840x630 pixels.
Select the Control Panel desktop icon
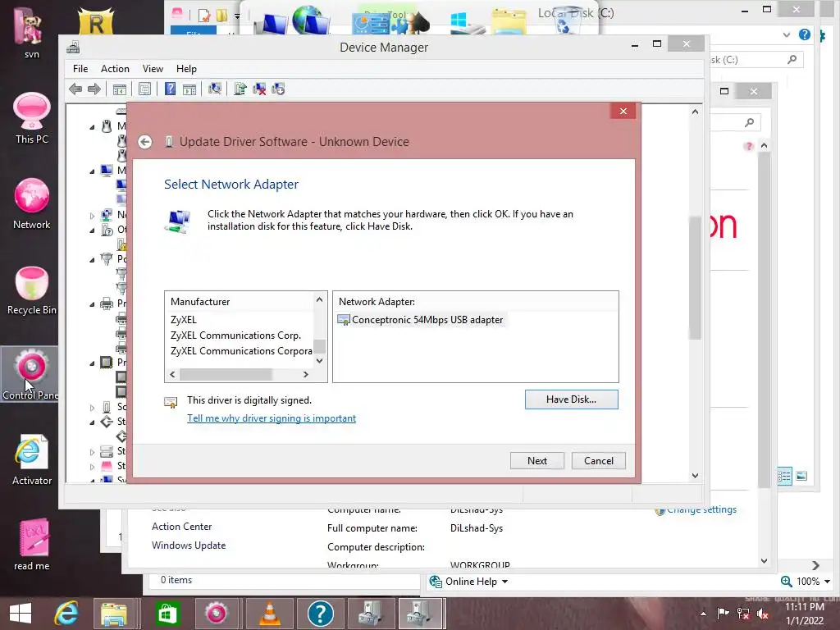pos(30,374)
